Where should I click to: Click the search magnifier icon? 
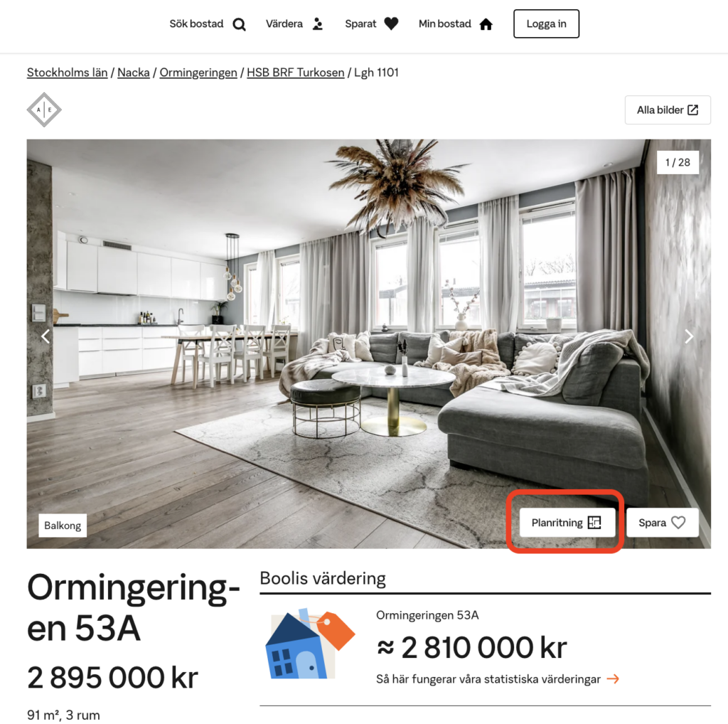coord(239,24)
